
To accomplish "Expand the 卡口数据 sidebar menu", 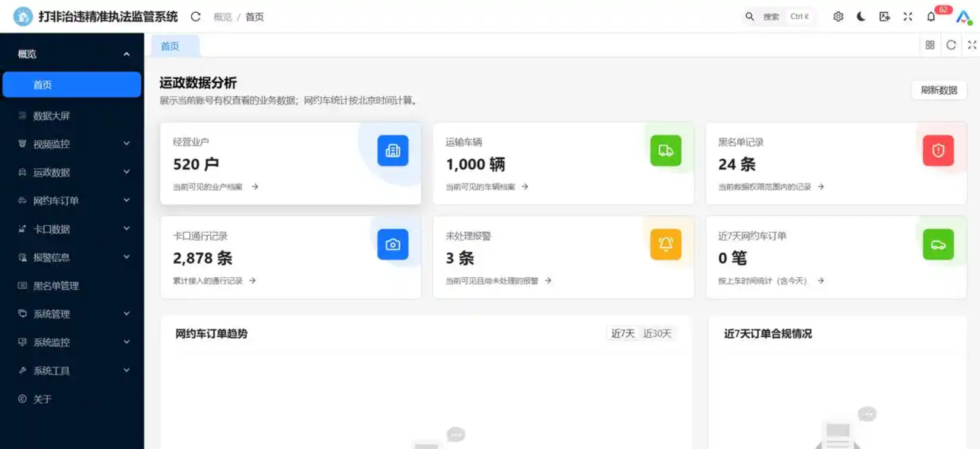I will click(x=72, y=229).
